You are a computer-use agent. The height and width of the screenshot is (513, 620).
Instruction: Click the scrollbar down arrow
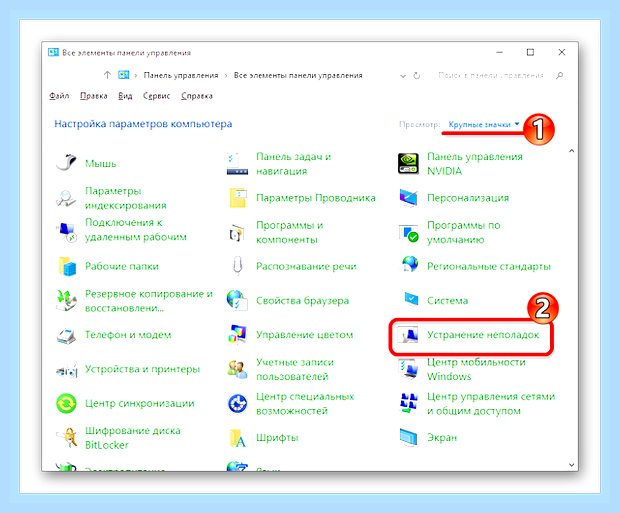tap(571, 465)
